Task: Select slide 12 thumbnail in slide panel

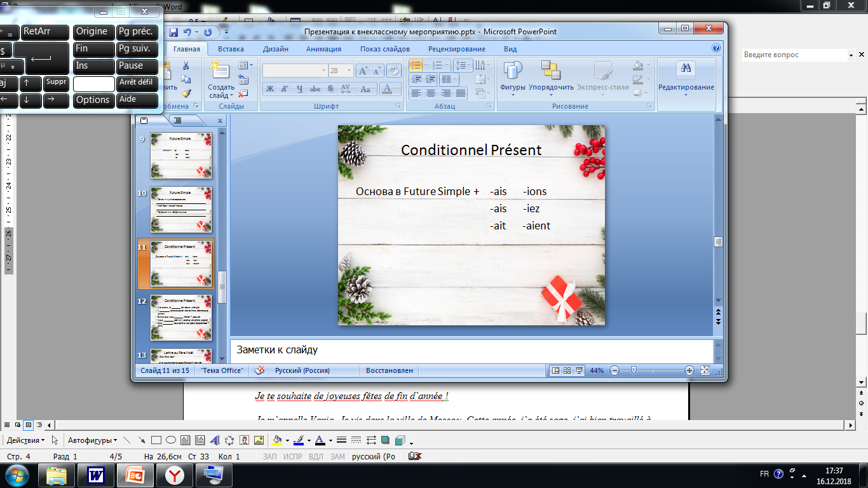Action: [x=181, y=317]
